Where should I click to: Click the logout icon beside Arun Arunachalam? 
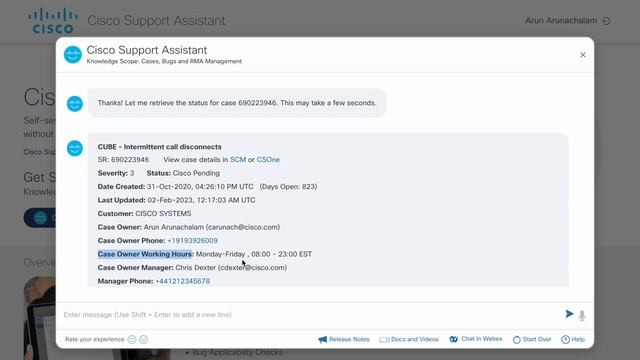pos(607,21)
